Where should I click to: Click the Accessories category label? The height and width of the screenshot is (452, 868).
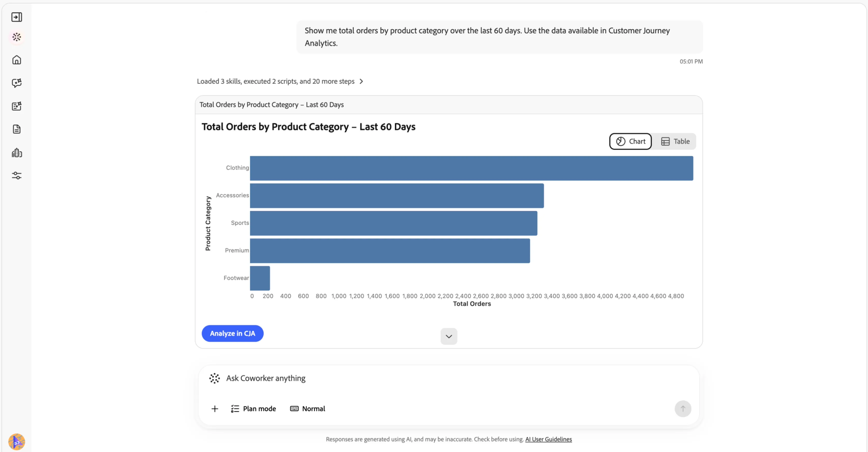(232, 195)
